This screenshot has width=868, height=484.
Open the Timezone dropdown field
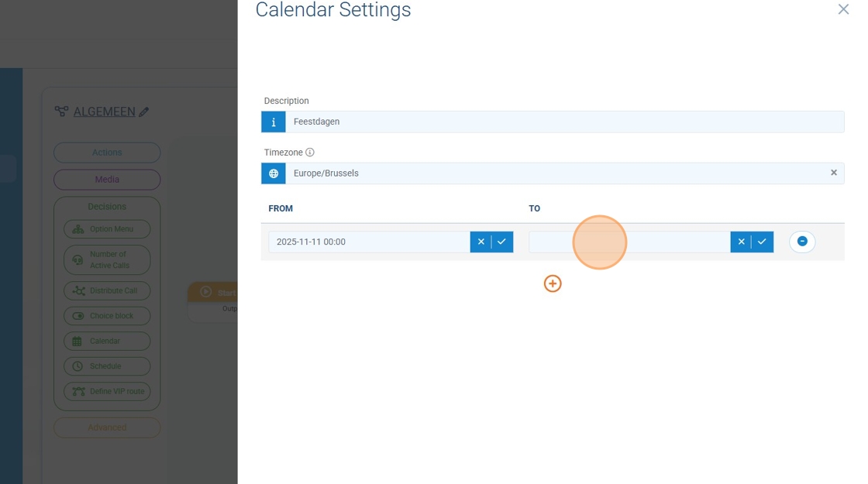point(554,173)
